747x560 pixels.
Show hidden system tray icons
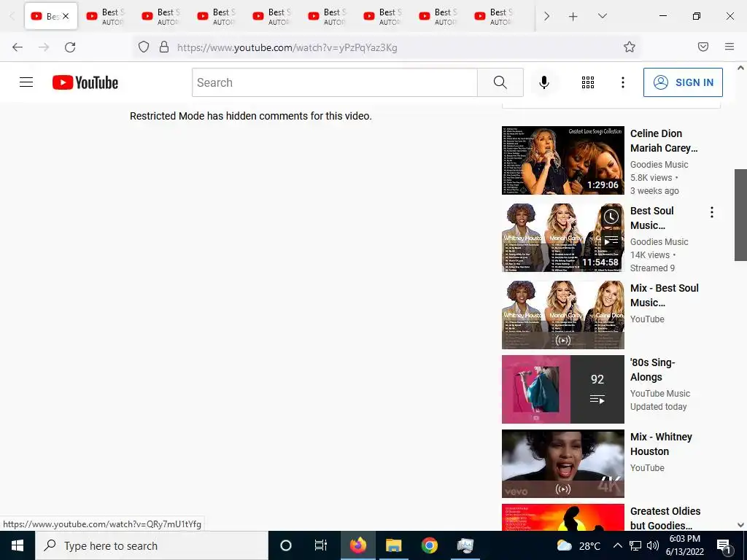[x=617, y=545]
